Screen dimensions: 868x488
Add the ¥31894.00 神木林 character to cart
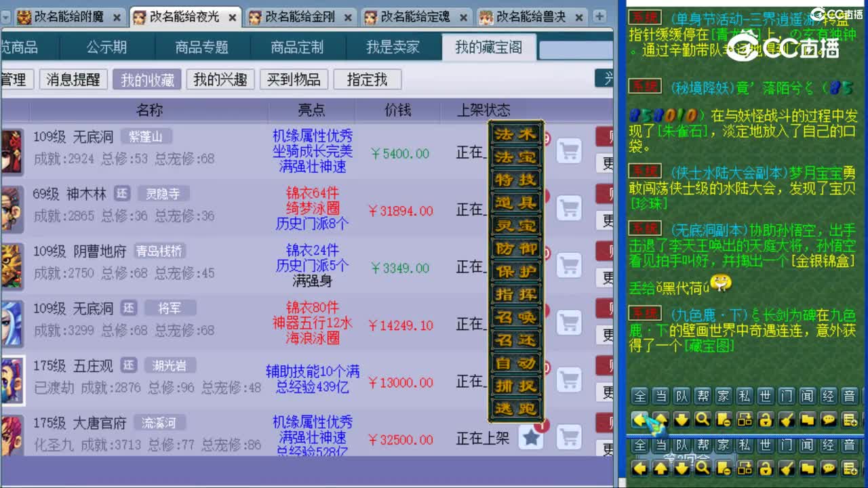[x=569, y=208]
